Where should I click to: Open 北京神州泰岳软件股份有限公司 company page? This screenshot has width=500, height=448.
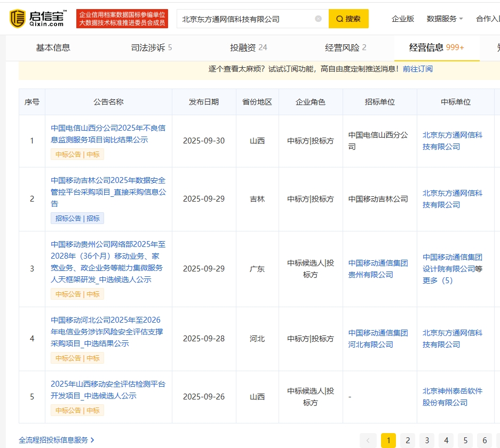click(x=452, y=397)
